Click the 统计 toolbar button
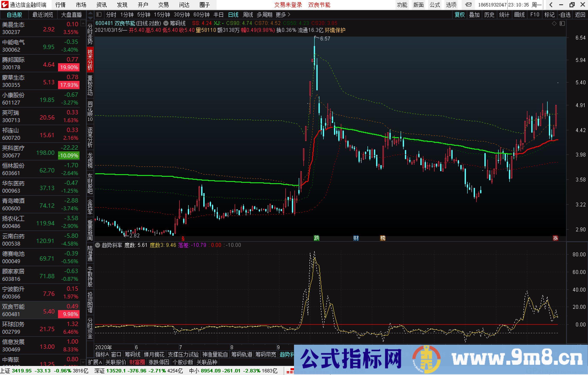The height and width of the screenshot is (375, 588). tap(504, 15)
